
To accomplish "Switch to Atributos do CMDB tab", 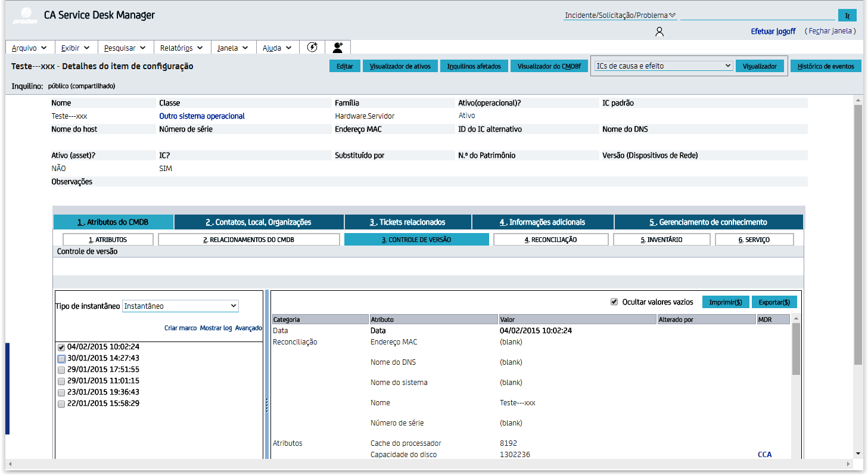I will pos(113,222).
